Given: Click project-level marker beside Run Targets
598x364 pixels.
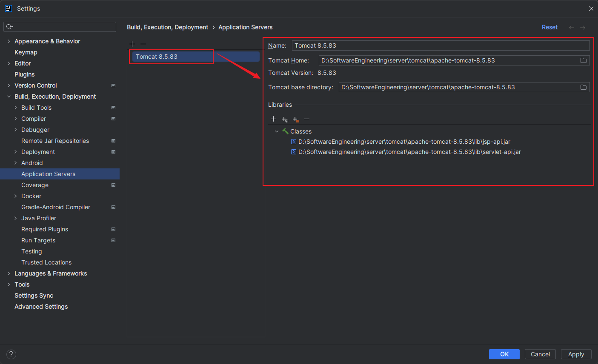Looking at the screenshot, I should [114, 240].
